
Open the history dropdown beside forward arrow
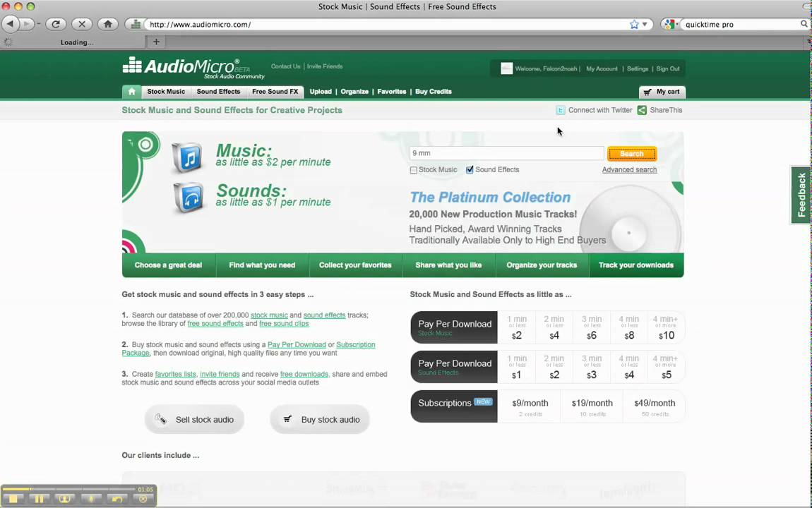point(38,24)
